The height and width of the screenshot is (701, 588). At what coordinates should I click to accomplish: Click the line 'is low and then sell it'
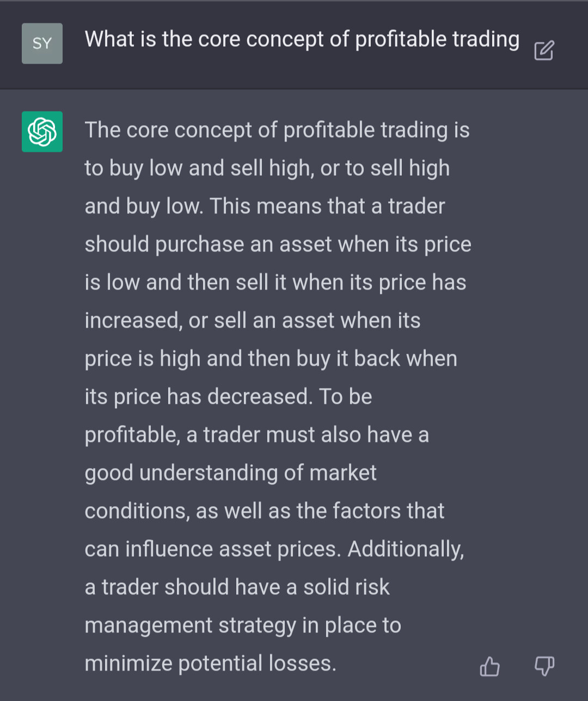click(x=275, y=283)
